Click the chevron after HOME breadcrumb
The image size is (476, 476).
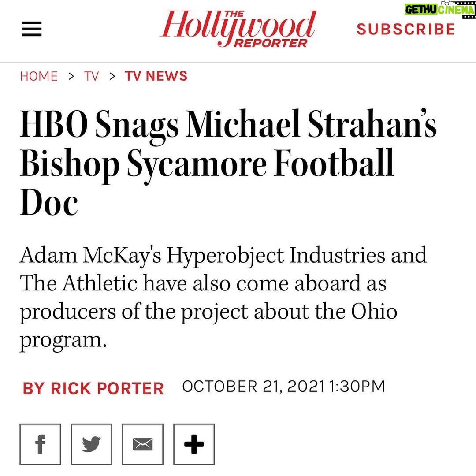pyautogui.click(x=71, y=76)
